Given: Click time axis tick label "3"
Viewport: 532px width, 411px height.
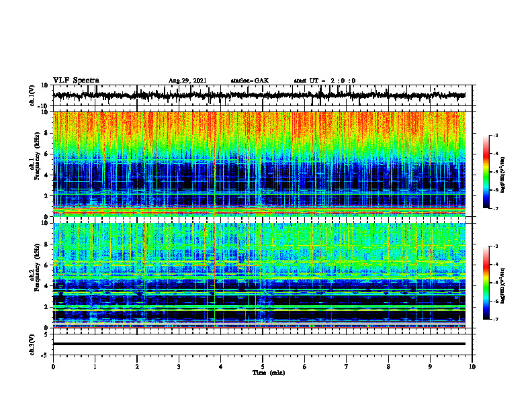Looking at the screenshot, I should (179, 367).
